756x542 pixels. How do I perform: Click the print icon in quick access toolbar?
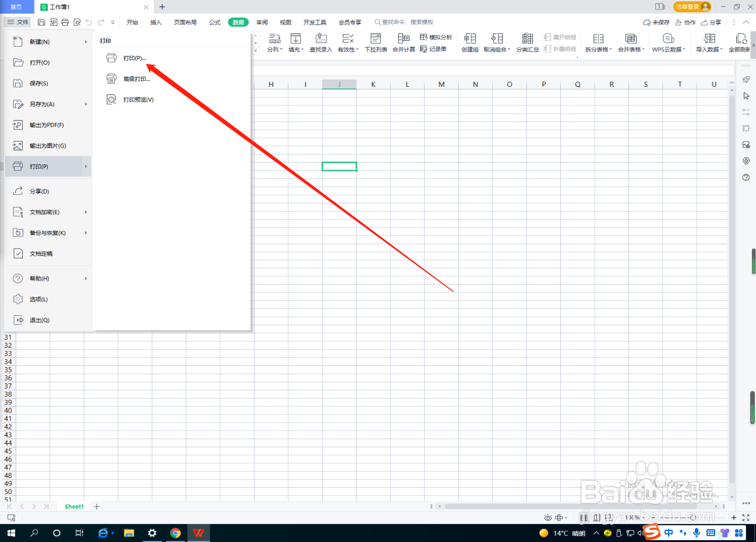[65, 22]
